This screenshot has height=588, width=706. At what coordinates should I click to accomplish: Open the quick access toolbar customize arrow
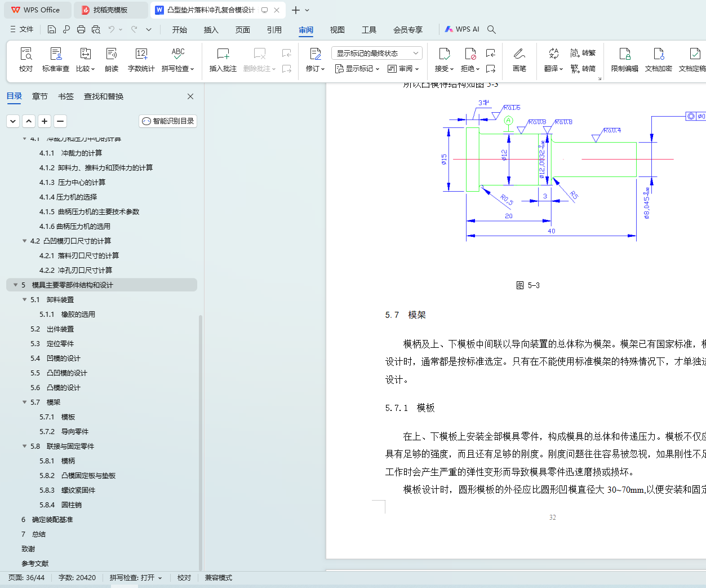pos(149,29)
